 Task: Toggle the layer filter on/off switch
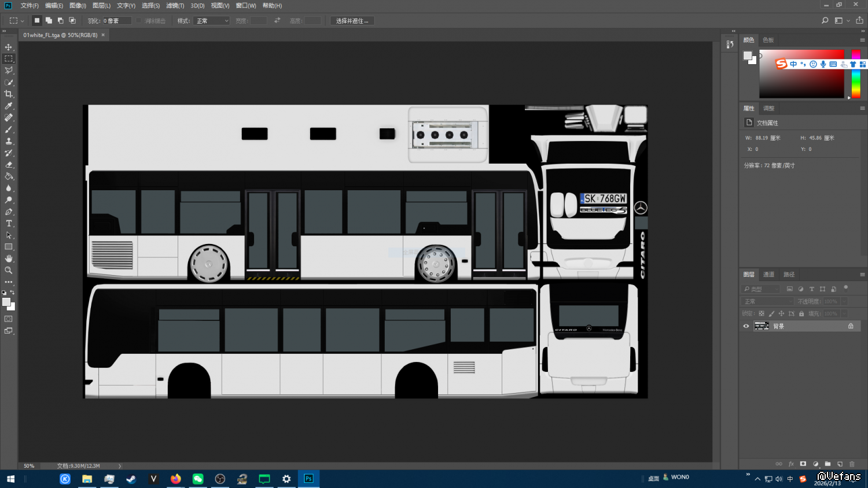(845, 287)
